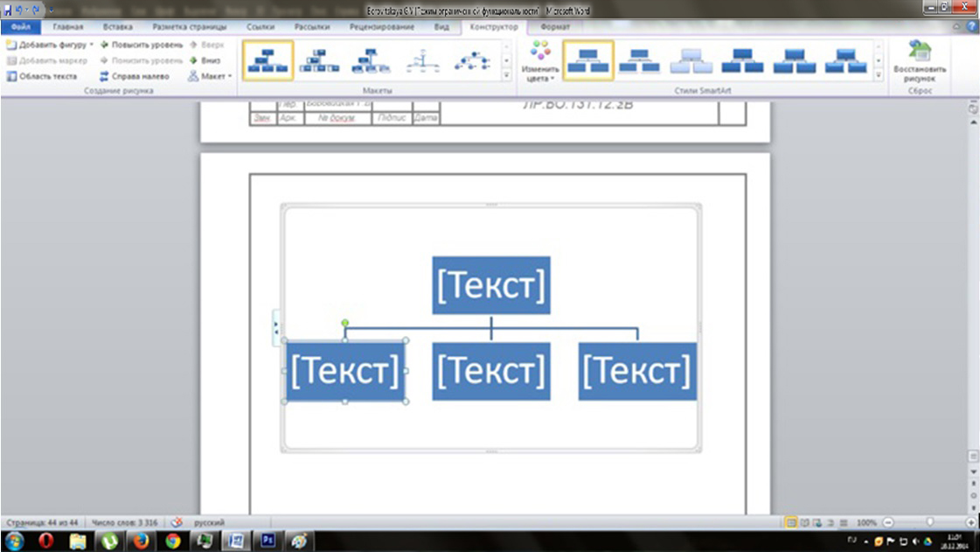Screen dimensions: 980x552
Task: Click Вниз move down command
Action: coord(205,60)
